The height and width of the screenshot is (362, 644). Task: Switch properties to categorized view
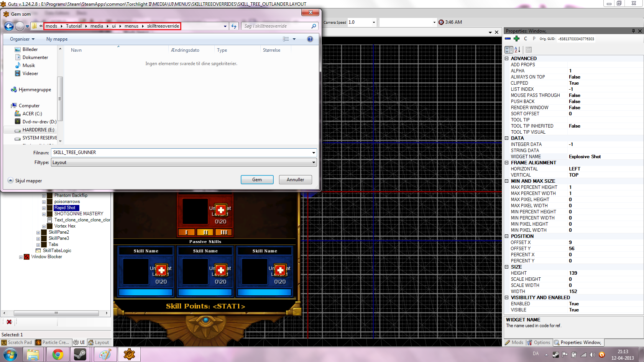(x=509, y=50)
